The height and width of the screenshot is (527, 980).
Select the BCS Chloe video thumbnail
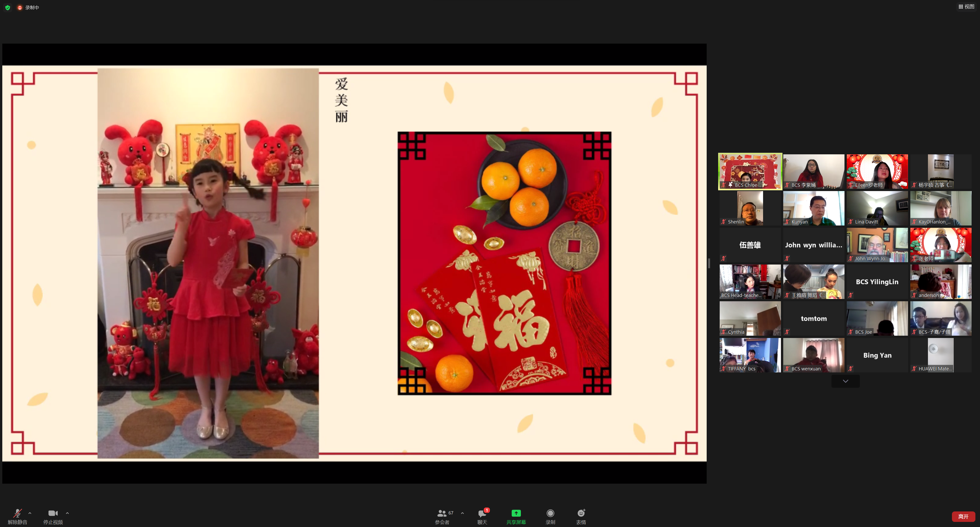click(750, 171)
